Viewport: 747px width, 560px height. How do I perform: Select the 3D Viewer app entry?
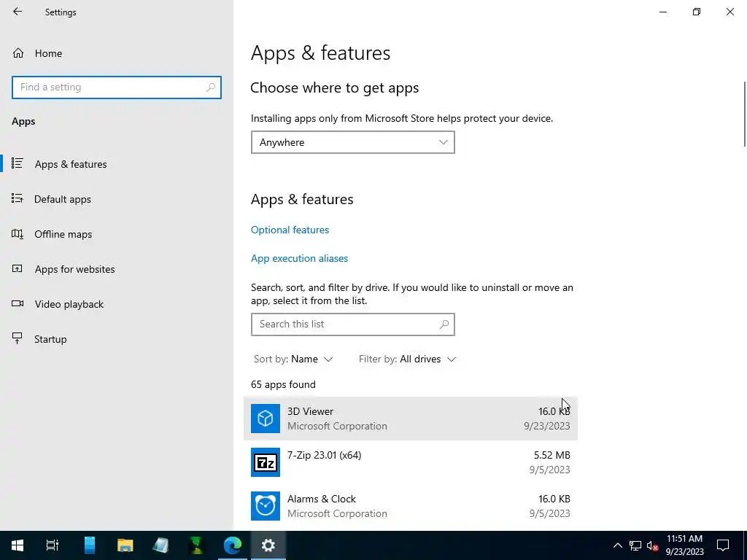point(410,419)
